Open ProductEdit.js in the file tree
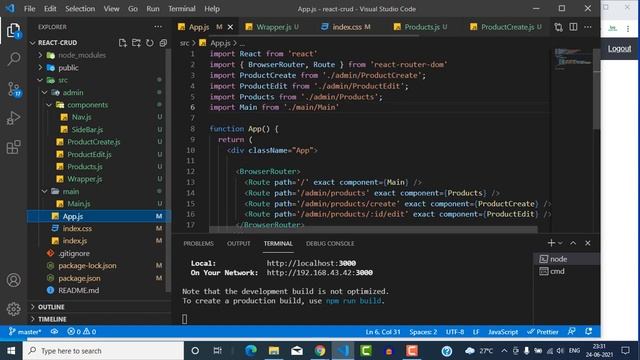The height and width of the screenshot is (360, 640). click(89, 154)
